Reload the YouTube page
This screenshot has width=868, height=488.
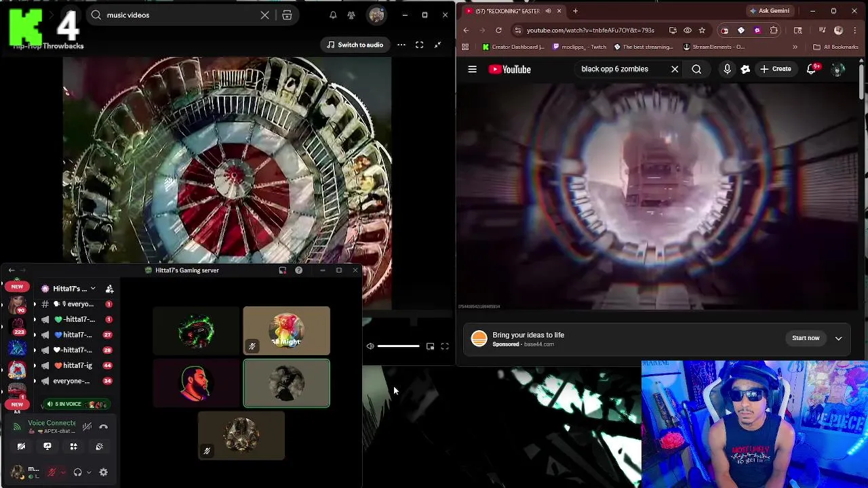(x=498, y=30)
